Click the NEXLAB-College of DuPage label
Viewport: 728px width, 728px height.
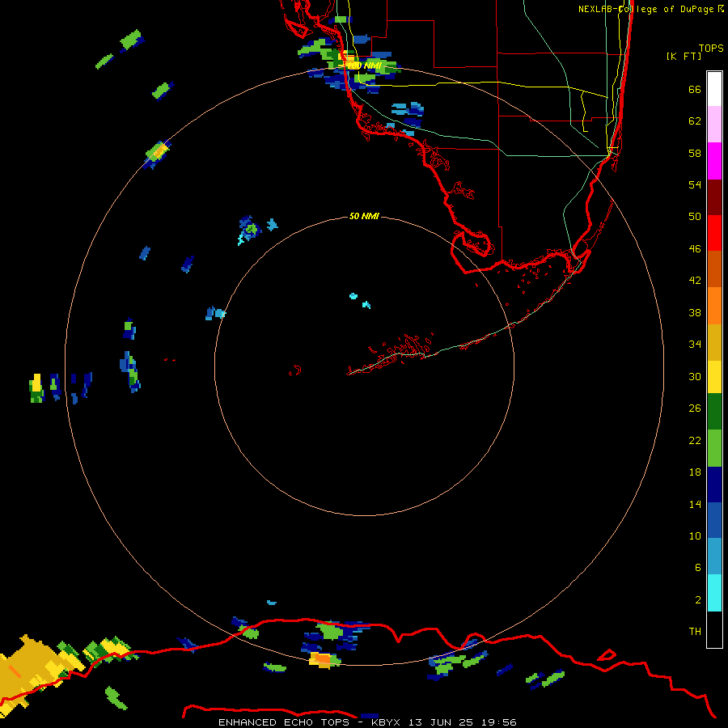650,9
